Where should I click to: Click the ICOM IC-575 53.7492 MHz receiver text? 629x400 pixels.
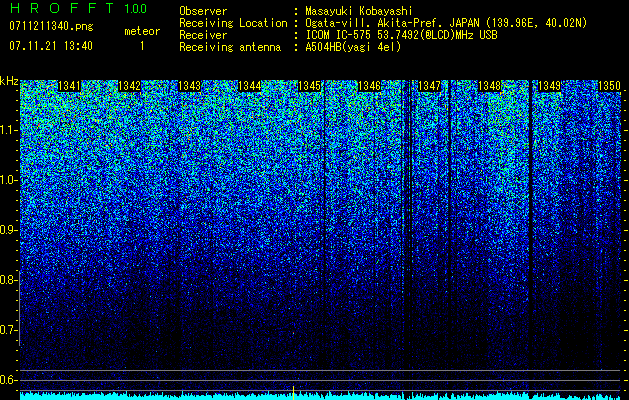[x=402, y=35]
